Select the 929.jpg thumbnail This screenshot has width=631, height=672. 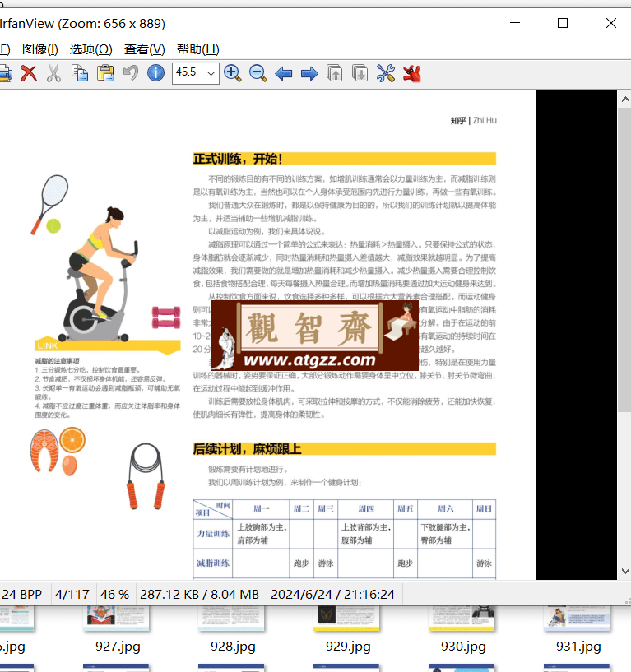pos(346,618)
